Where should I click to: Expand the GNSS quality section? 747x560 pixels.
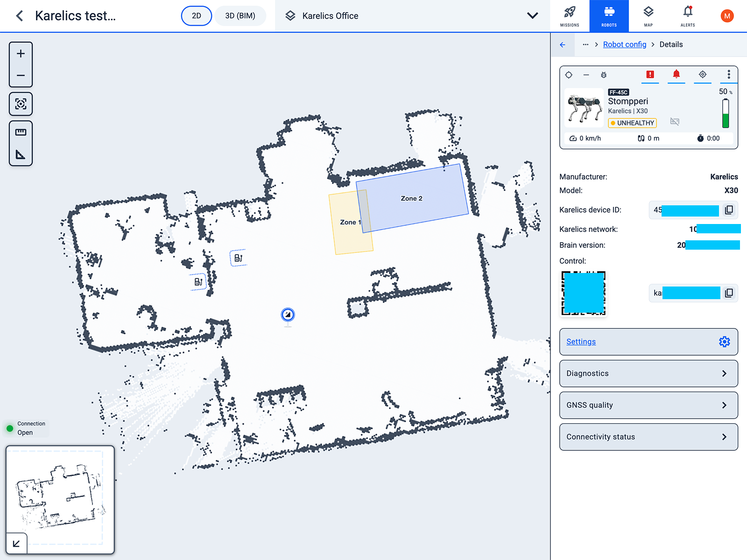pos(648,405)
